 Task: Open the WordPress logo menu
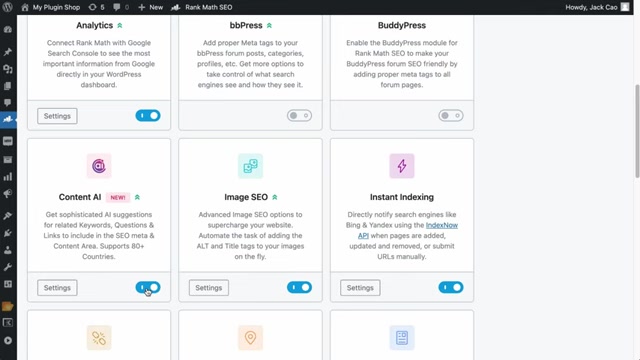[7, 7]
